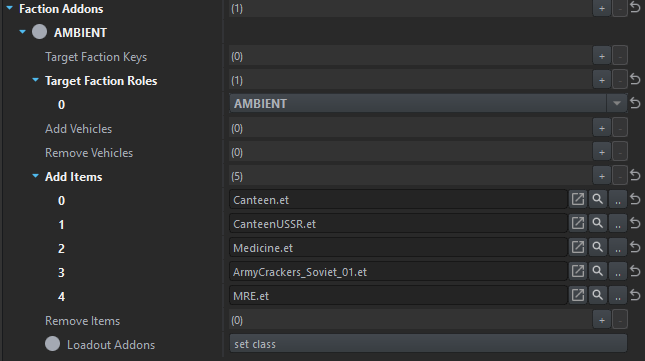The height and width of the screenshot is (361, 645).
Task: Select the Target Faction Keys property
Action: [96, 57]
